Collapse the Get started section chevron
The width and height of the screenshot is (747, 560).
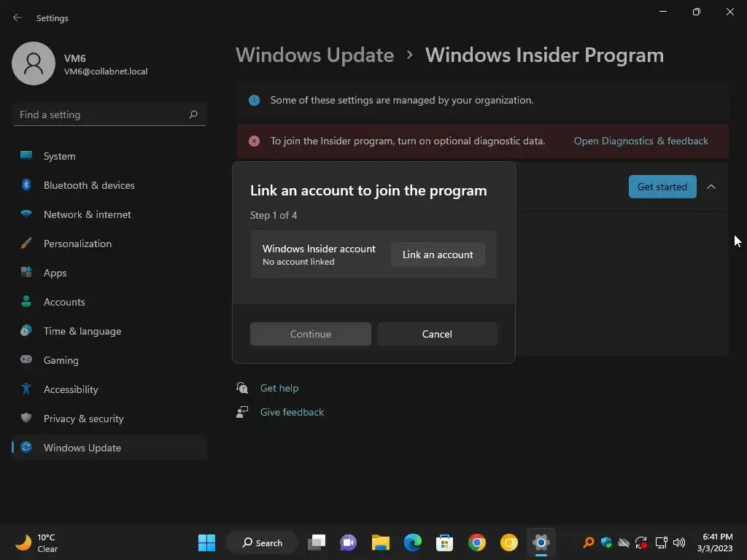tap(711, 187)
